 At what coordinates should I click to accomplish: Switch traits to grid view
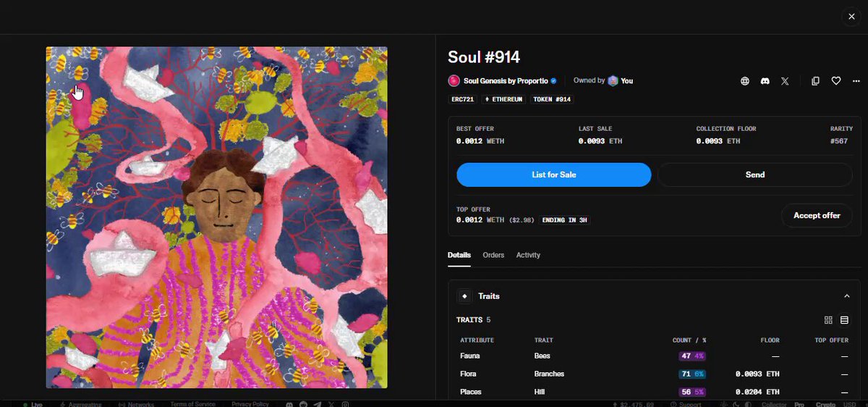point(828,320)
